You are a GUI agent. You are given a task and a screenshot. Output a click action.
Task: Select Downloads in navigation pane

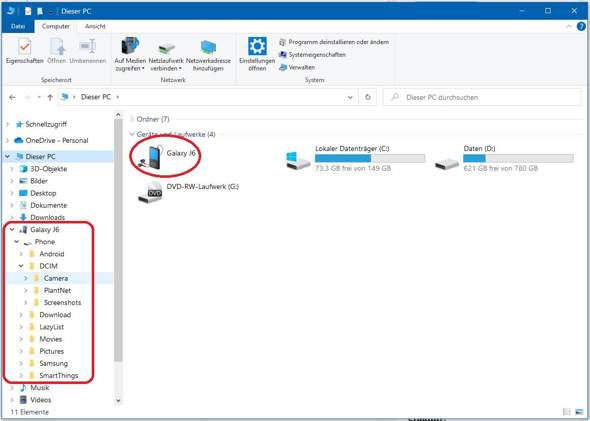47,217
